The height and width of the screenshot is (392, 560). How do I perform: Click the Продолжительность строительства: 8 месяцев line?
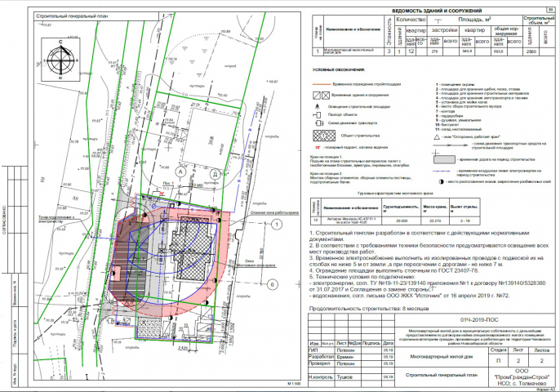click(x=369, y=309)
